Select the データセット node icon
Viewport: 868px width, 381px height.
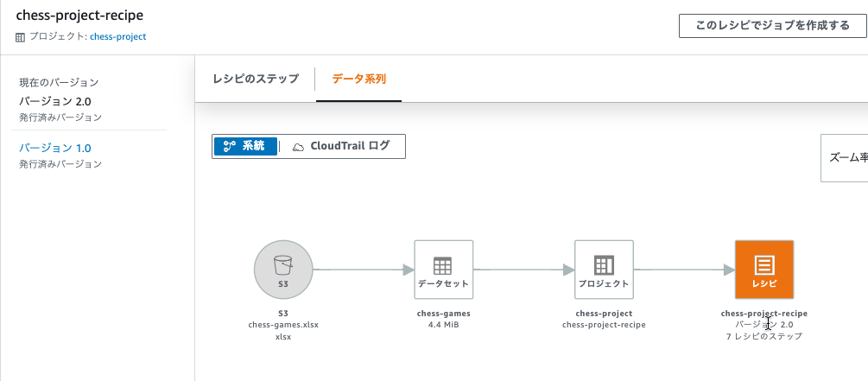[443, 270]
